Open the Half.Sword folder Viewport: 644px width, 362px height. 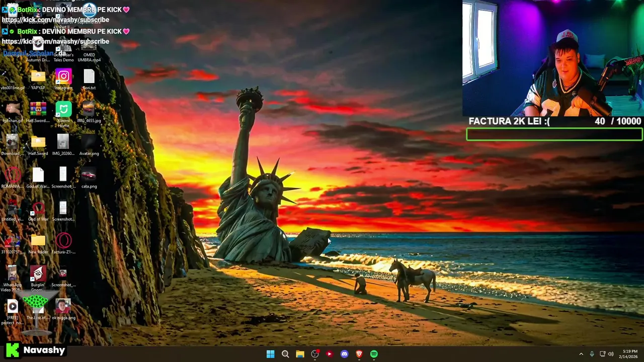38,145
